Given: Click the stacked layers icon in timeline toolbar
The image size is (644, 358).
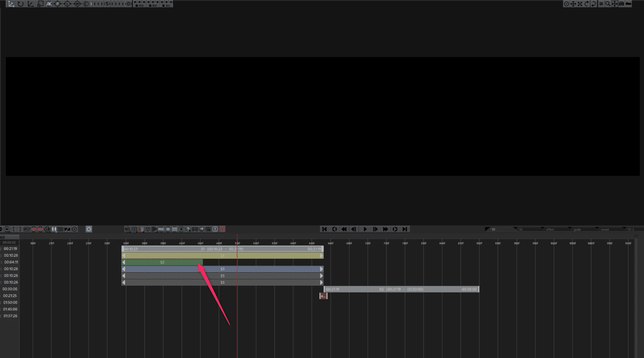Looking at the screenshot, I should tap(154, 229).
